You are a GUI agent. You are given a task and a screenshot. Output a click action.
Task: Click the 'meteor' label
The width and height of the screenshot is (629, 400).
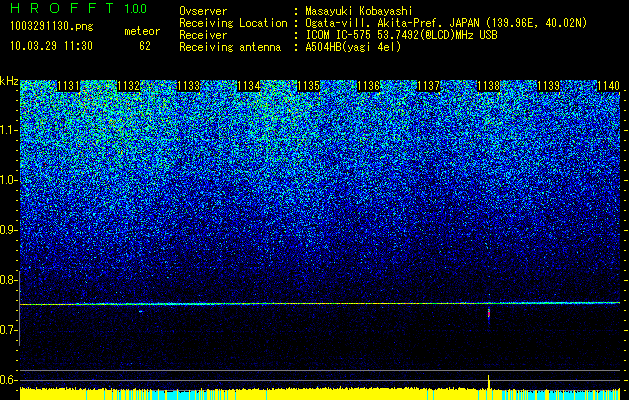coord(142,31)
